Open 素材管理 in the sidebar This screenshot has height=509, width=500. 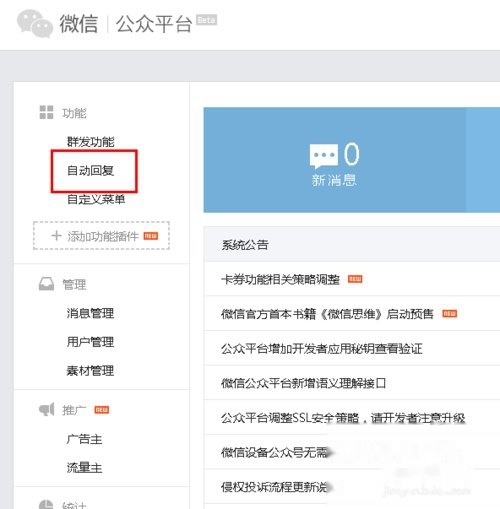pos(90,370)
